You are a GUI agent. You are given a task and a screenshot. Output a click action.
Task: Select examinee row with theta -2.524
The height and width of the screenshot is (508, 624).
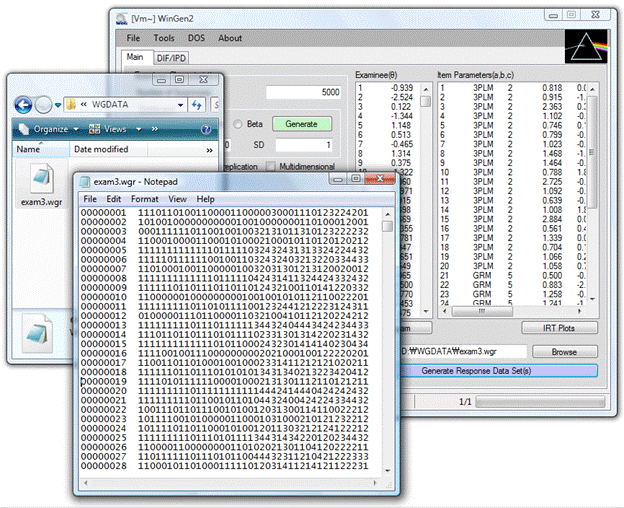tap(387, 97)
